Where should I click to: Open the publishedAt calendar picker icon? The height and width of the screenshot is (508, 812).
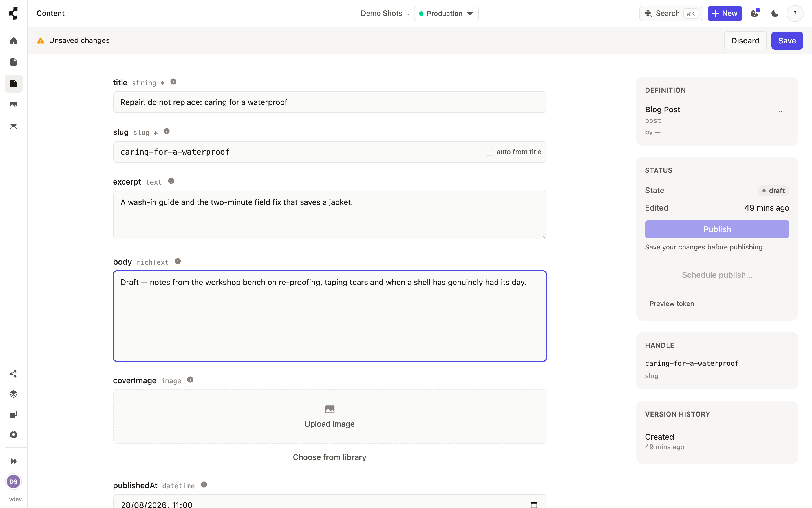pyautogui.click(x=534, y=504)
